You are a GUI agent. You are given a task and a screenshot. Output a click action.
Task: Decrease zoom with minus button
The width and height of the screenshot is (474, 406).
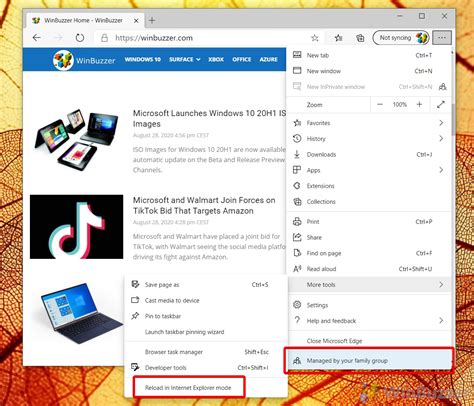click(380, 105)
